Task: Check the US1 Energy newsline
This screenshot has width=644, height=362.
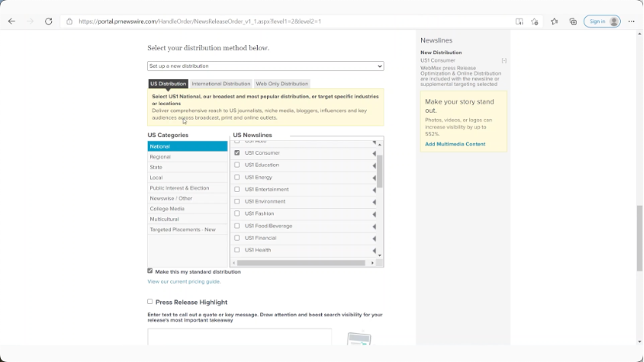Action: pyautogui.click(x=237, y=177)
